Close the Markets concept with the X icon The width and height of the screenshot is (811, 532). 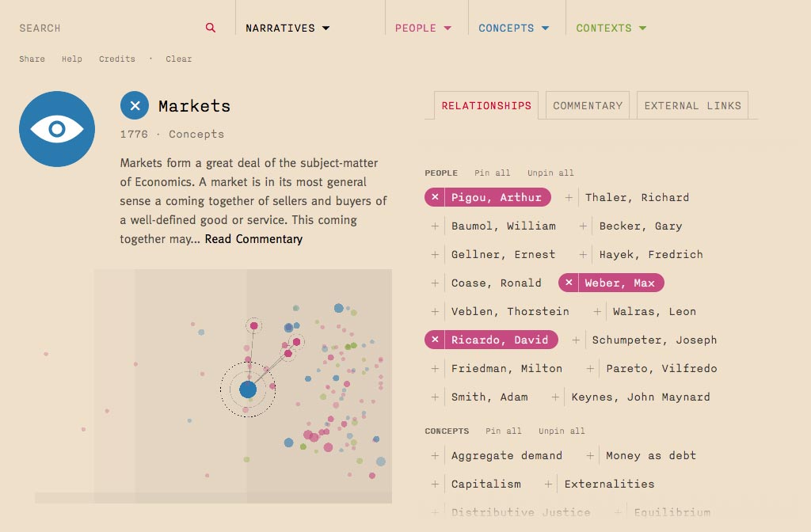[x=135, y=105]
